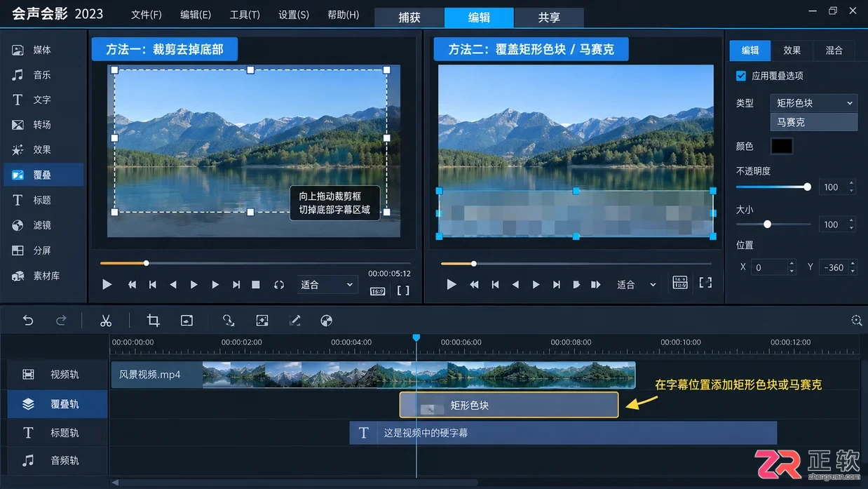The image size is (868, 489).
Task: Choose 马赛克 from the type list
Action: point(813,122)
